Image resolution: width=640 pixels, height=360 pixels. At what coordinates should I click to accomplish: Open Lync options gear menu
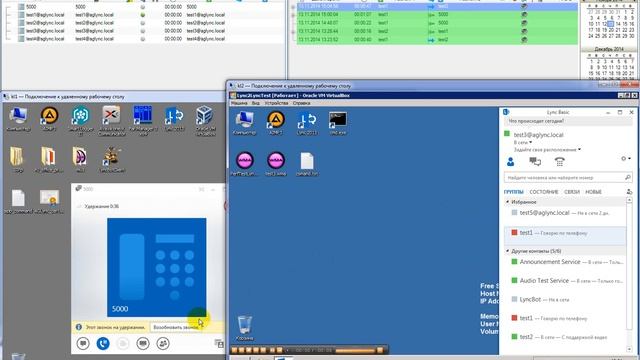[625, 158]
